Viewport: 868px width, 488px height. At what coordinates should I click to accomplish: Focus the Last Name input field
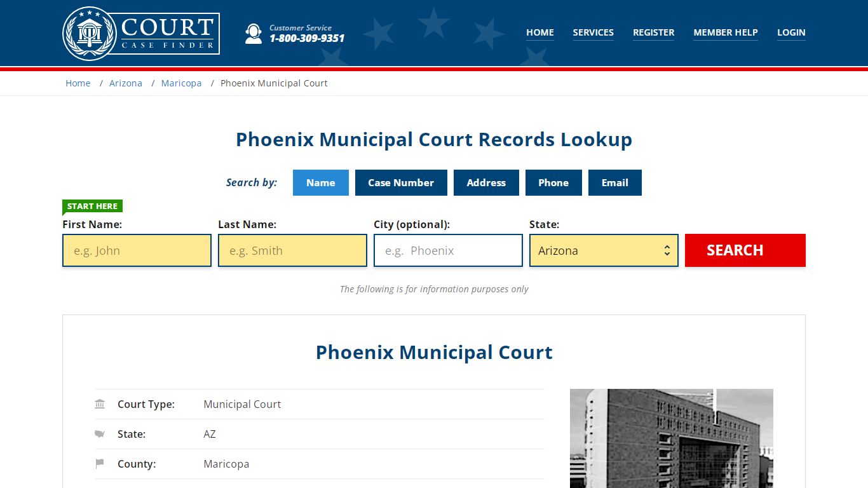[x=292, y=250]
